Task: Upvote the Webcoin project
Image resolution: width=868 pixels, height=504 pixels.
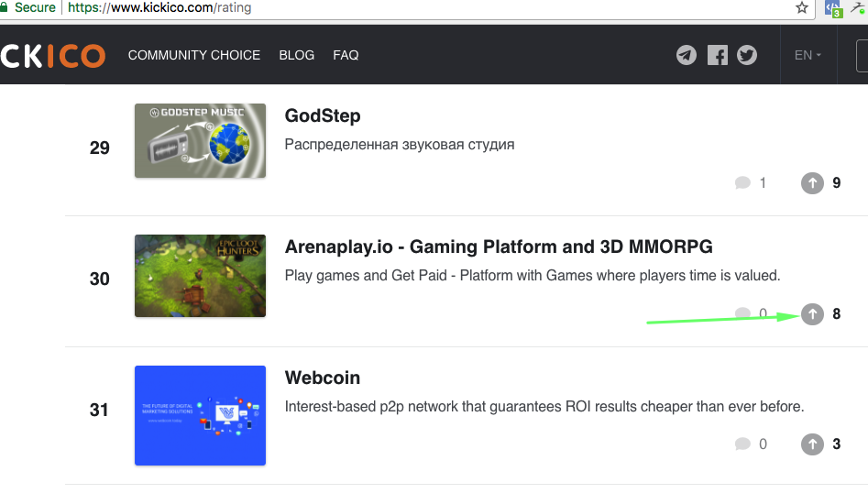Action: coord(812,444)
